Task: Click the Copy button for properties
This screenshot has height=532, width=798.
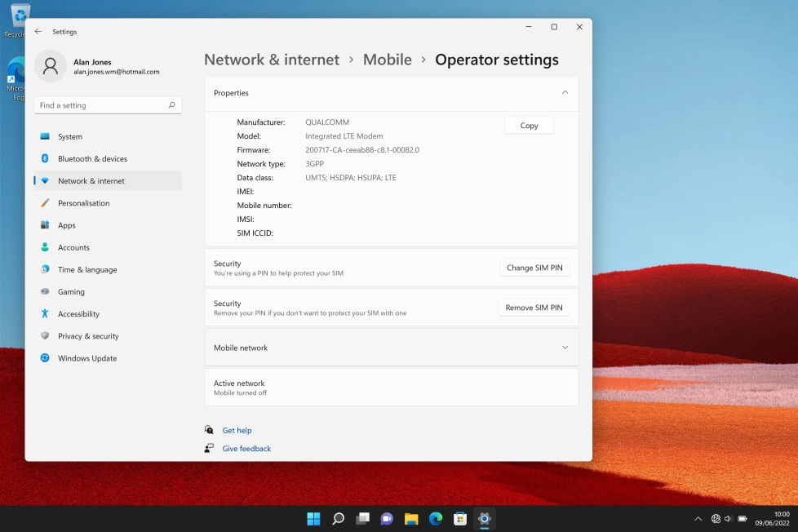Action: coord(529,126)
